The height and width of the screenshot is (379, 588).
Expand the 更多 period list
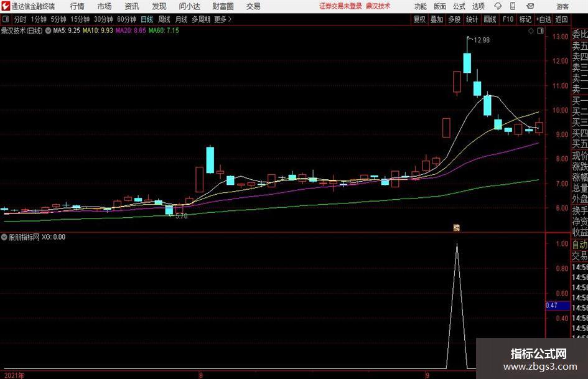[223, 19]
